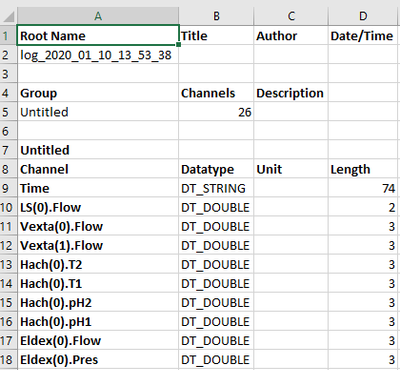The width and height of the screenshot is (400, 370).
Task: Click the Title header cell
Action: 216,35
